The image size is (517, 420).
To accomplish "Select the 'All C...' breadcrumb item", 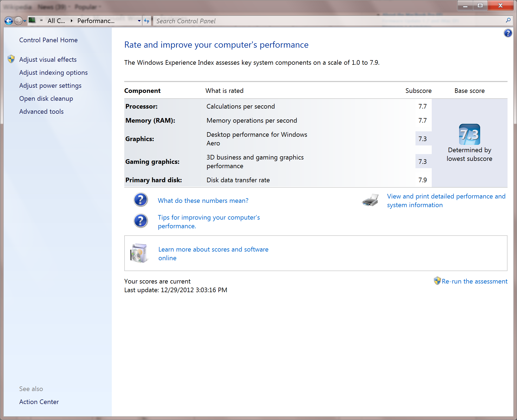I will click(56, 21).
